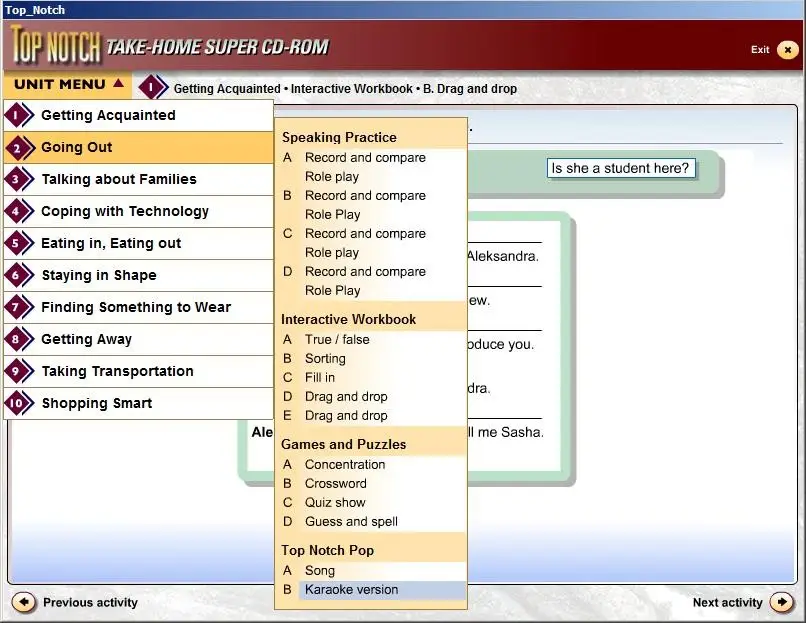Click the diamond icon numbered 10

[19, 403]
